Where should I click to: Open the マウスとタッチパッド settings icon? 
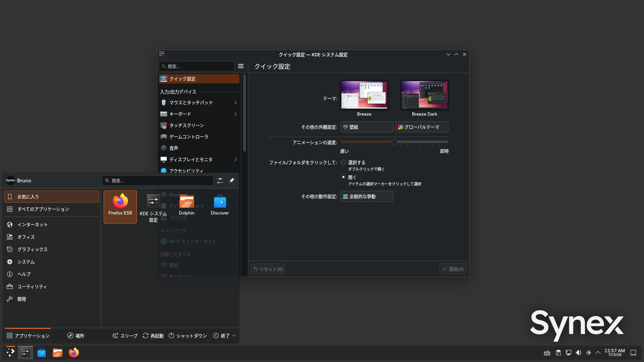click(164, 103)
